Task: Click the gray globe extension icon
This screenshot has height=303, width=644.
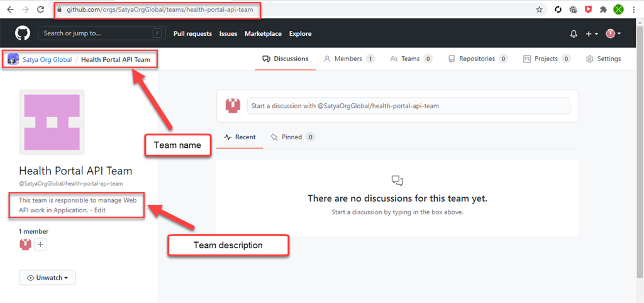Action: 573,9
